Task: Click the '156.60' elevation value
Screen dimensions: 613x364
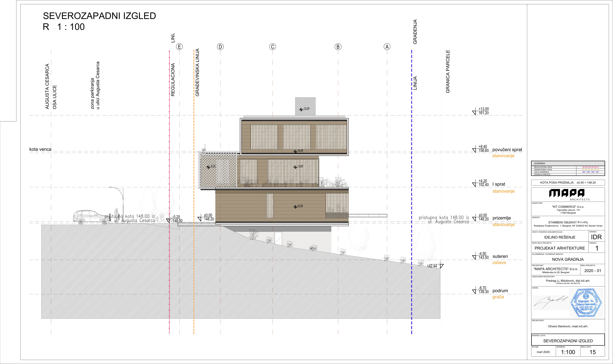Action: pos(483,151)
